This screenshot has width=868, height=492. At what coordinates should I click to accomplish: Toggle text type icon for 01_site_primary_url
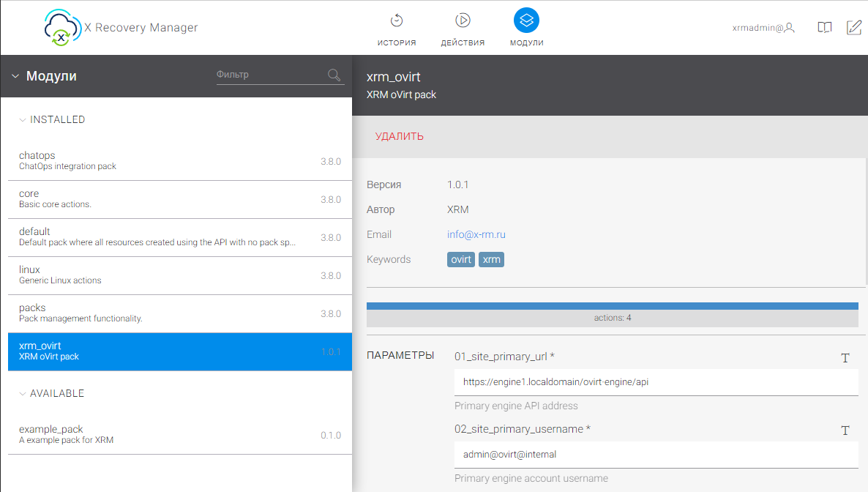845,358
